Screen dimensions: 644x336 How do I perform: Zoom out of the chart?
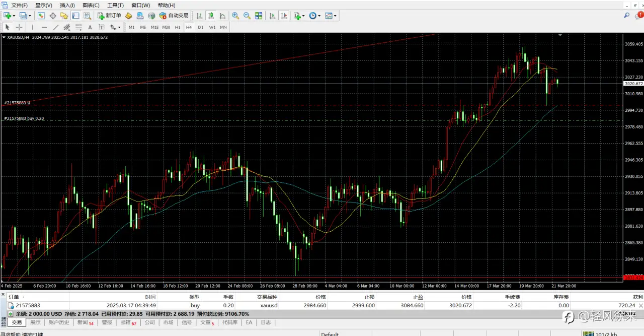247,16
